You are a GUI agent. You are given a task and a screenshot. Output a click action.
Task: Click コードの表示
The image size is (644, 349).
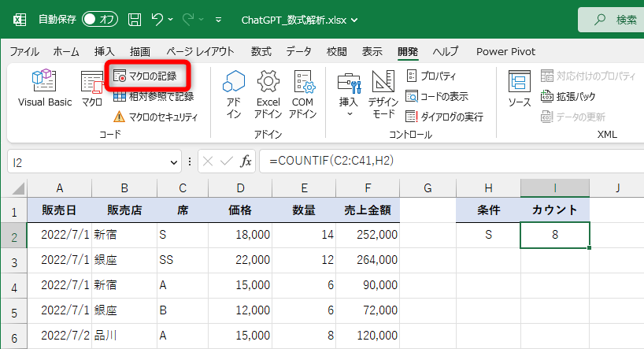point(437,97)
